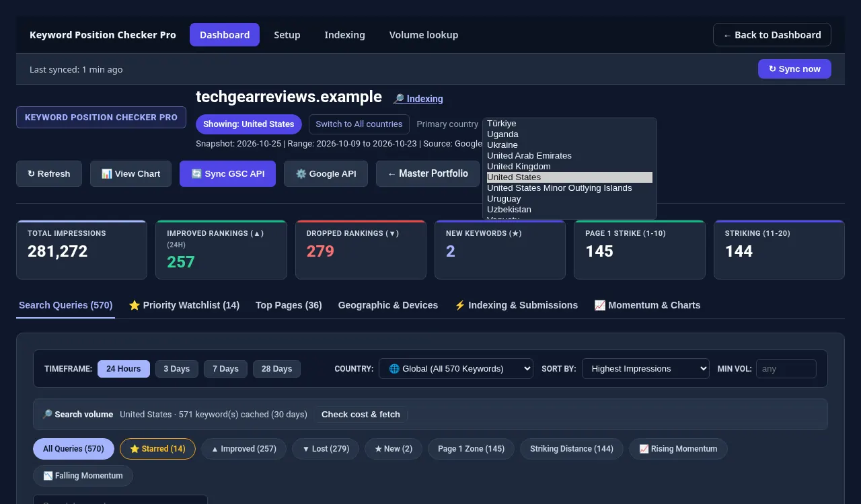Focus the Min Vol input field
Screen dimensions: 861x504
pyautogui.click(x=786, y=369)
